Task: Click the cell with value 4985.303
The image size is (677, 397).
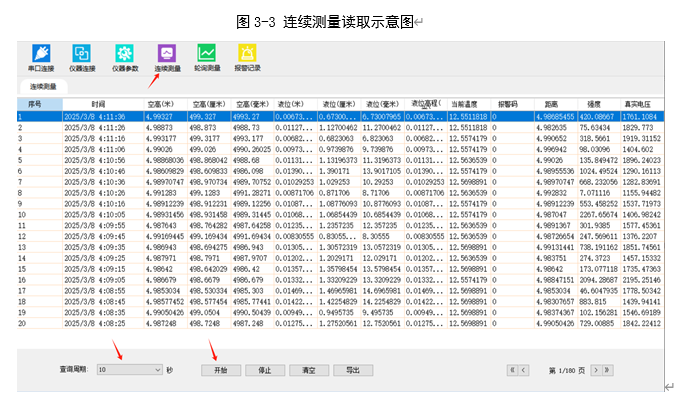Action: point(252,291)
